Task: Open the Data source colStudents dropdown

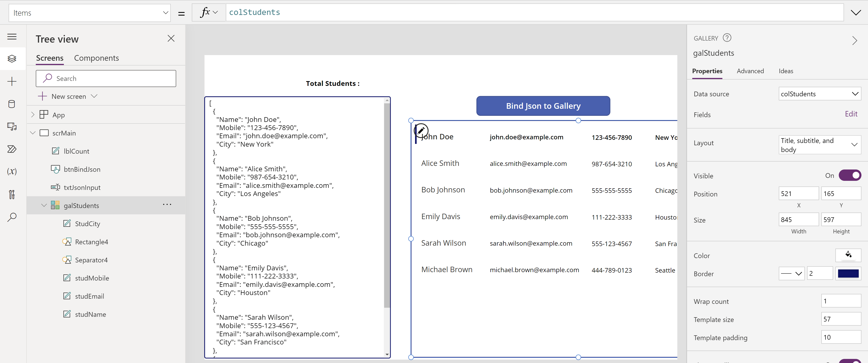Action: coord(820,94)
